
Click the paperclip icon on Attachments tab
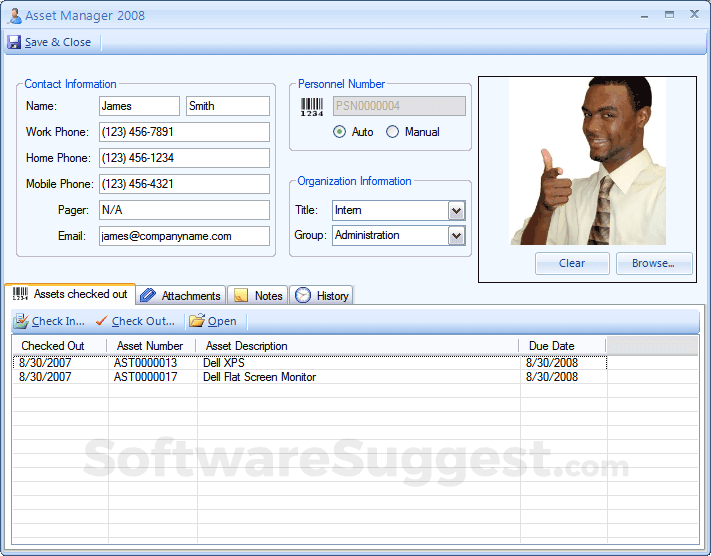(x=148, y=296)
